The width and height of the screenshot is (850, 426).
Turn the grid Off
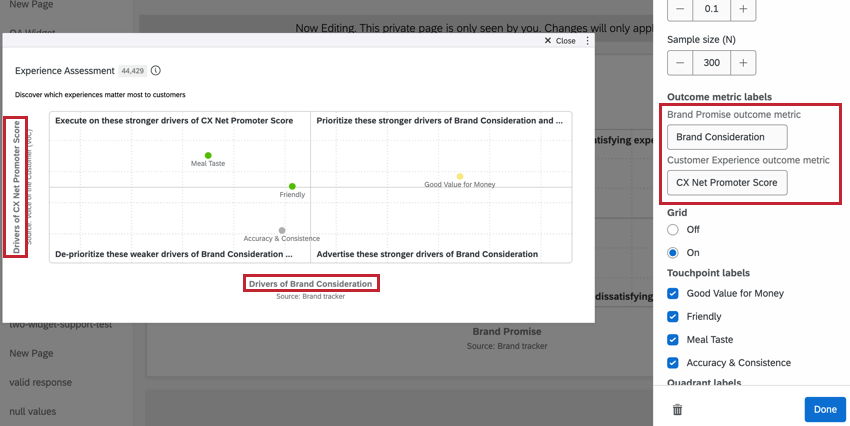[x=673, y=230]
